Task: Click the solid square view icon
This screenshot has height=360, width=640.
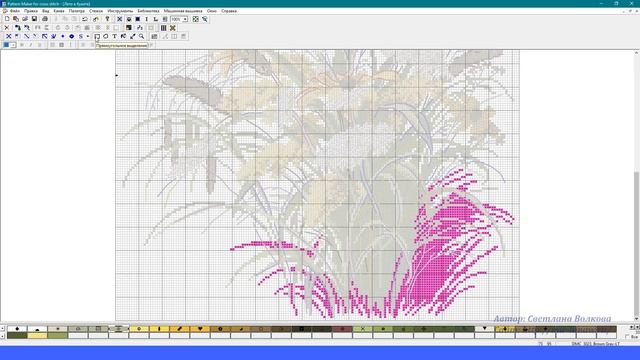Action: (138, 19)
